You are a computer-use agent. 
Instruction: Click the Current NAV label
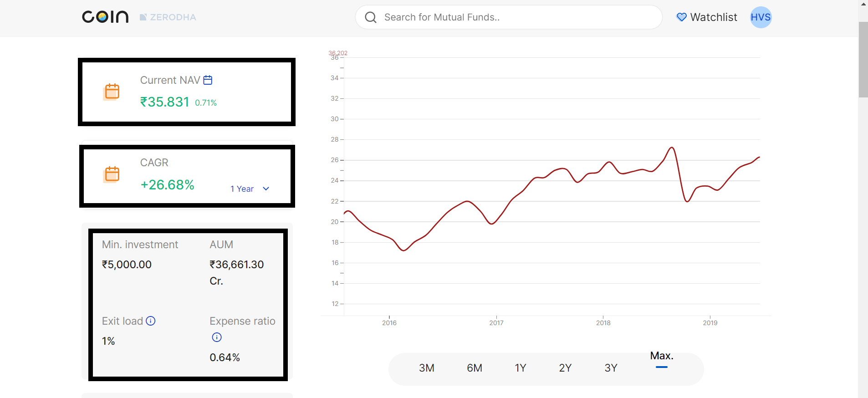click(x=170, y=80)
